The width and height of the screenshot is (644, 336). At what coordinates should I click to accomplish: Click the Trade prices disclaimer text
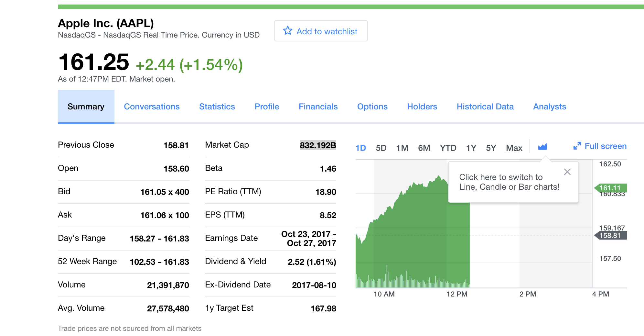click(x=130, y=328)
